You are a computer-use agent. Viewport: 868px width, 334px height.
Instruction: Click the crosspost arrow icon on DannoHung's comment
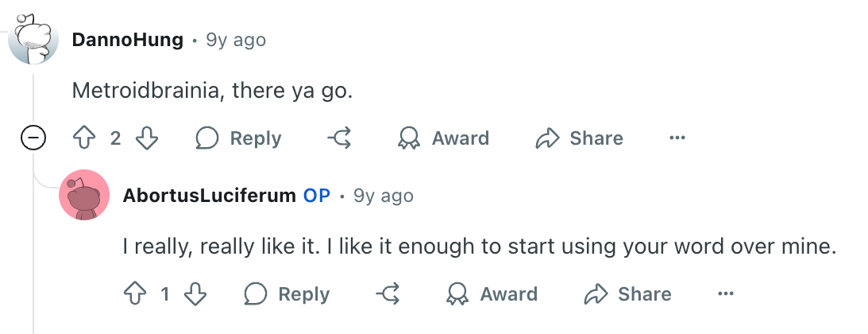[339, 138]
